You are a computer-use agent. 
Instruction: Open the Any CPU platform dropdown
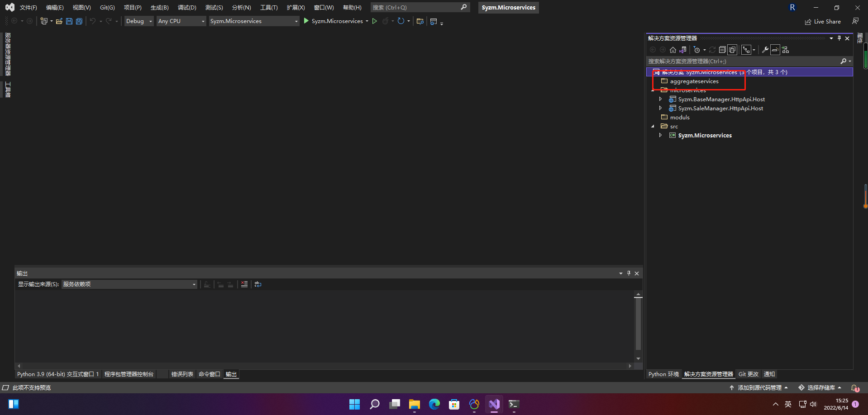[181, 21]
